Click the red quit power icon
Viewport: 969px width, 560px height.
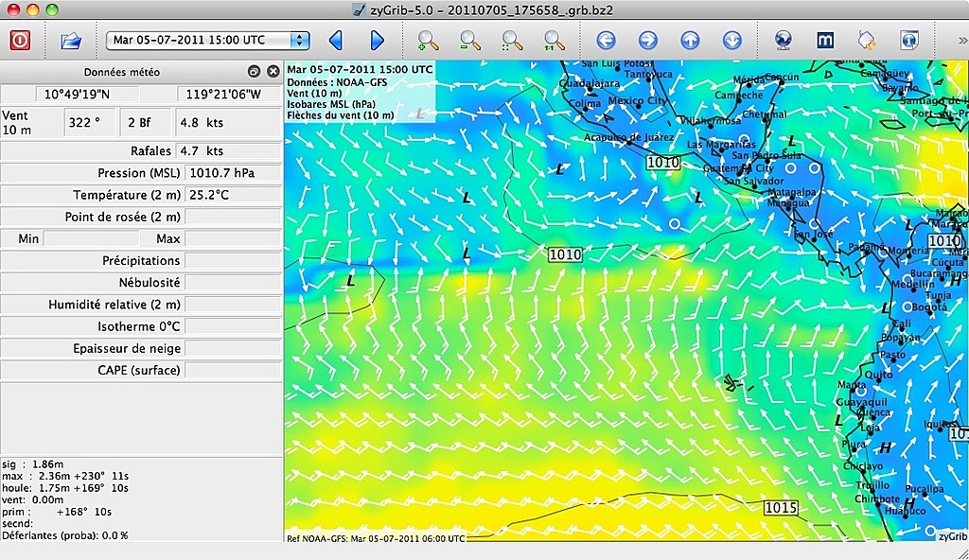point(20,41)
